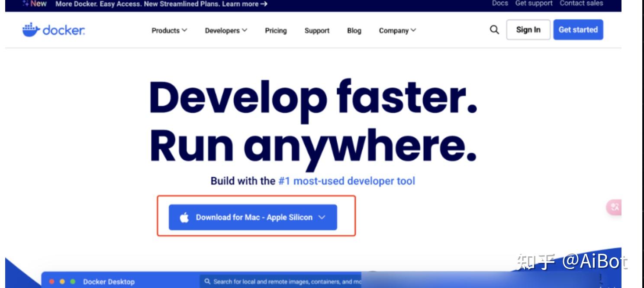Select Blog in the navigation bar
Screen dimensions: 644x288
[x=354, y=30]
